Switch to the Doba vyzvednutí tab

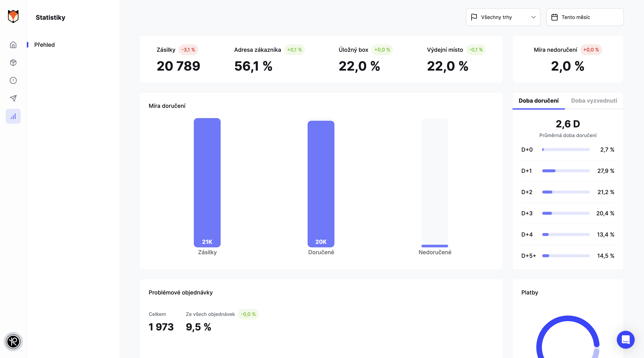(x=594, y=101)
